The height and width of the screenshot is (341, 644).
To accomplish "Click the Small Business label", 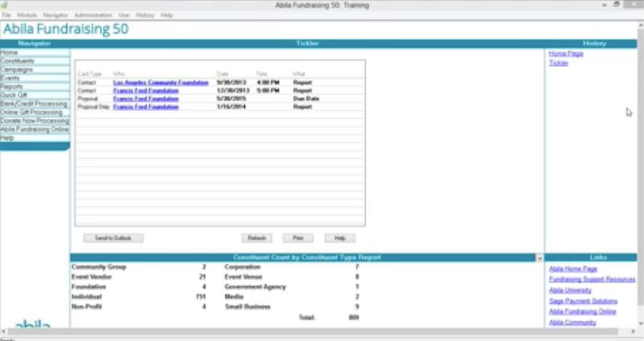I will (x=248, y=307).
